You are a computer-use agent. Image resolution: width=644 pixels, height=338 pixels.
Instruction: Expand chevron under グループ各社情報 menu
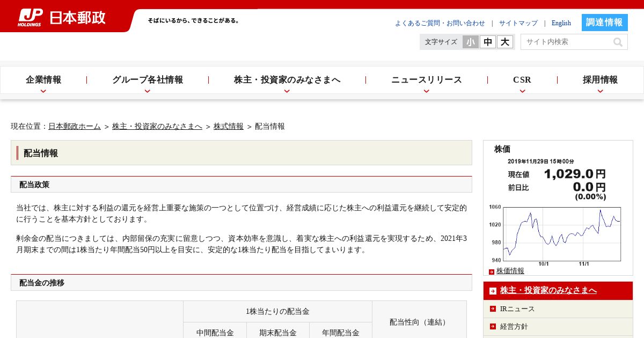pos(148,91)
